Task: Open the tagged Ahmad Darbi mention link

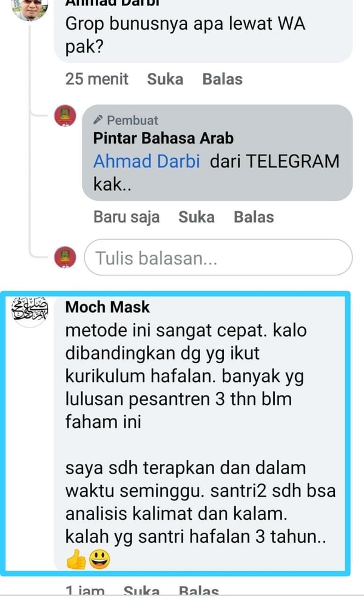Action: [x=147, y=161]
